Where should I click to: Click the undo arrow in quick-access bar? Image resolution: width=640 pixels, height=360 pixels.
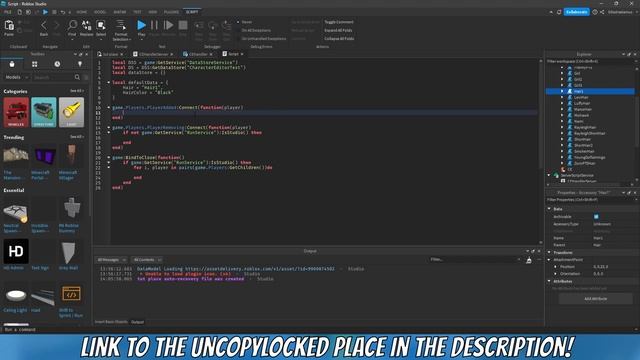tap(62, 12)
